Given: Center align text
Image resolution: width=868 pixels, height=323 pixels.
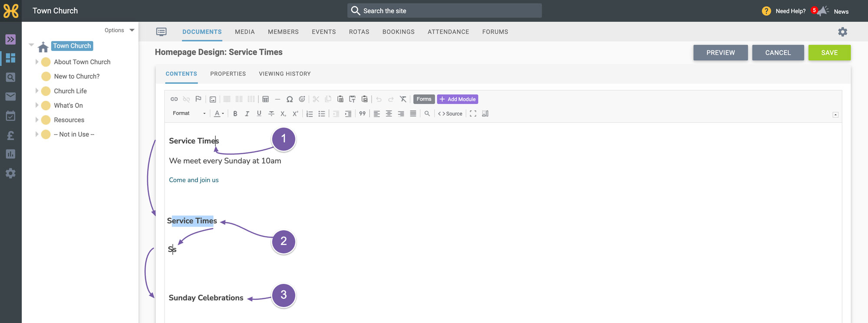Looking at the screenshot, I should [389, 114].
